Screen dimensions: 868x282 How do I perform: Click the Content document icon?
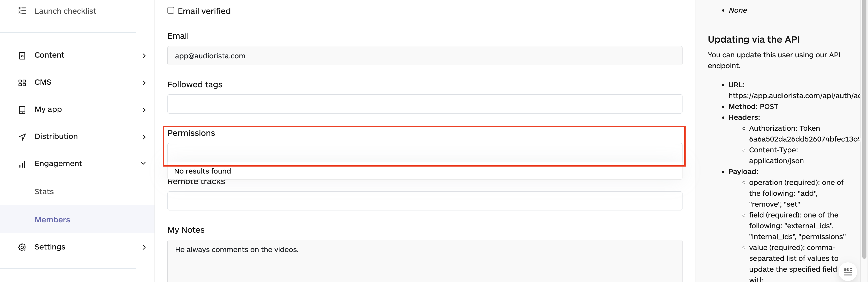coord(22,56)
